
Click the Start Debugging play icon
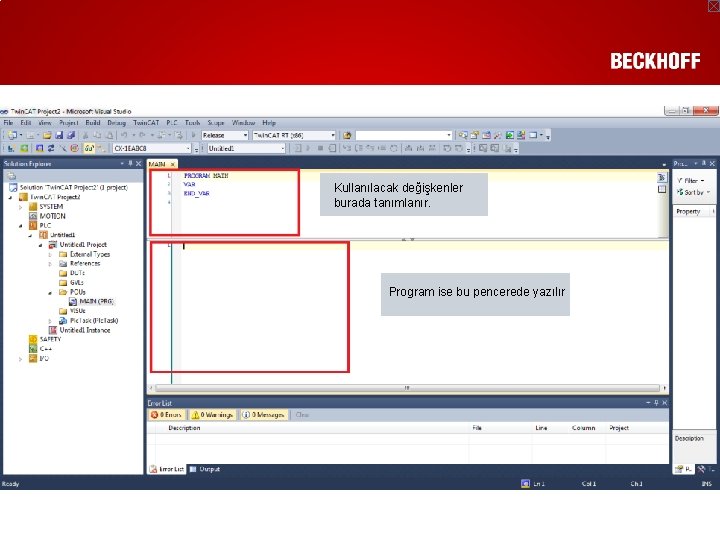pyautogui.click(x=193, y=135)
